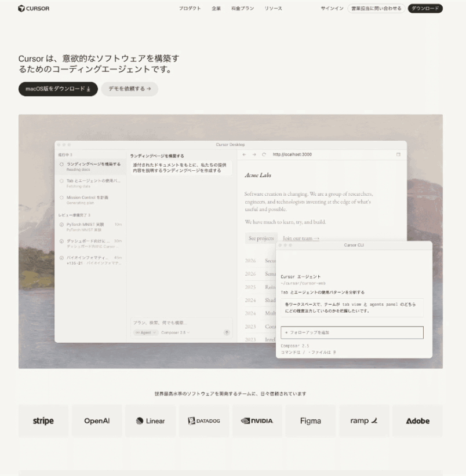This screenshot has height=476, width=466.
Task: Click デモを依頼する button
Action: tap(130, 89)
